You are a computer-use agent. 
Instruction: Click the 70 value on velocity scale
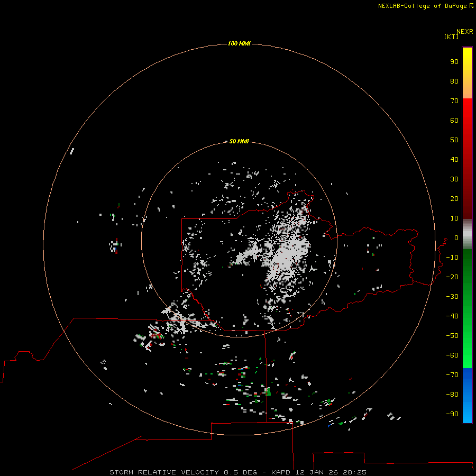click(454, 101)
